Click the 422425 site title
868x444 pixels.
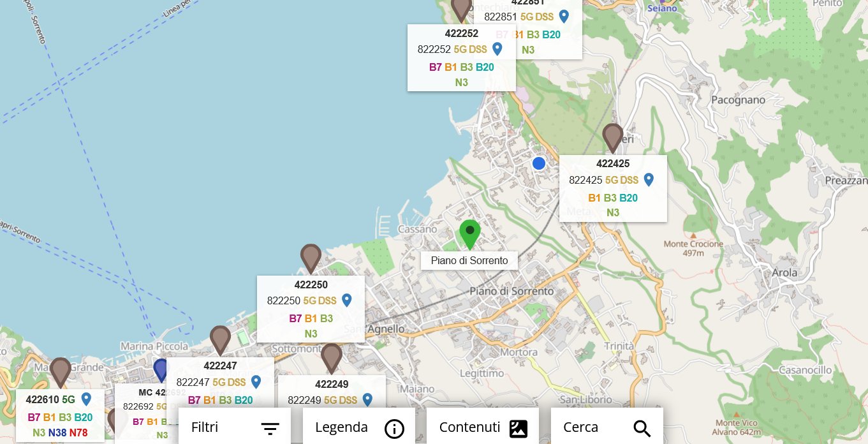613,164
